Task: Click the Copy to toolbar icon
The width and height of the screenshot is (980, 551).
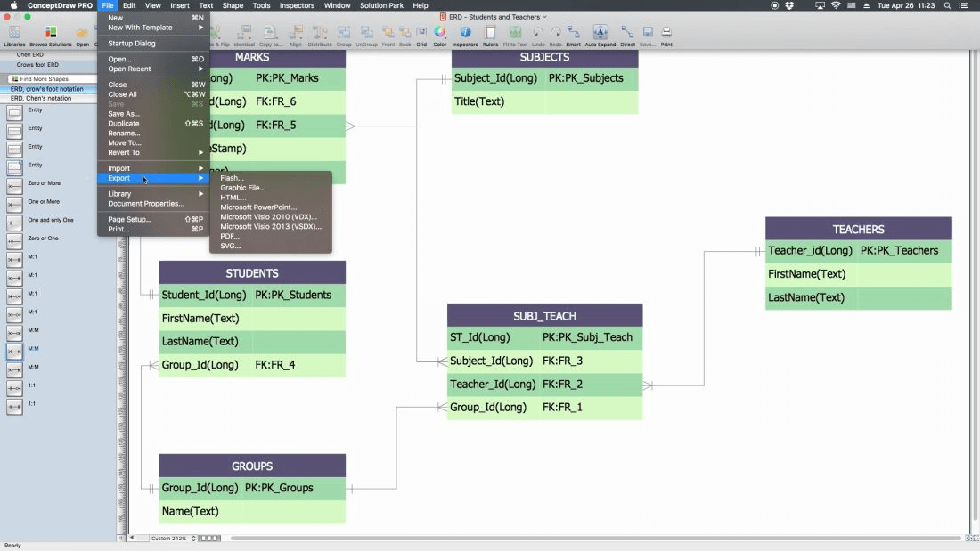Action: coord(270,36)
